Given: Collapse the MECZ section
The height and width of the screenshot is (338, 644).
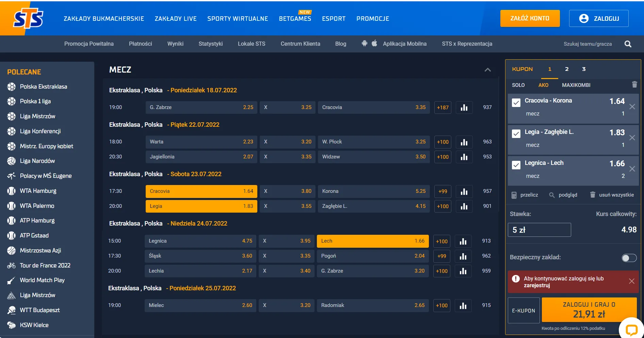Looking at the screenshot, I should pos(487,70).
